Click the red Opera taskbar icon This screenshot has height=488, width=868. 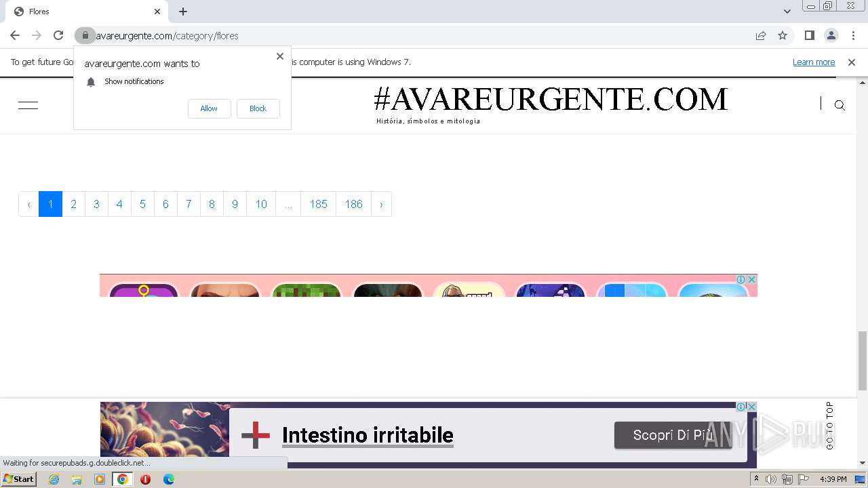(145, 479)
